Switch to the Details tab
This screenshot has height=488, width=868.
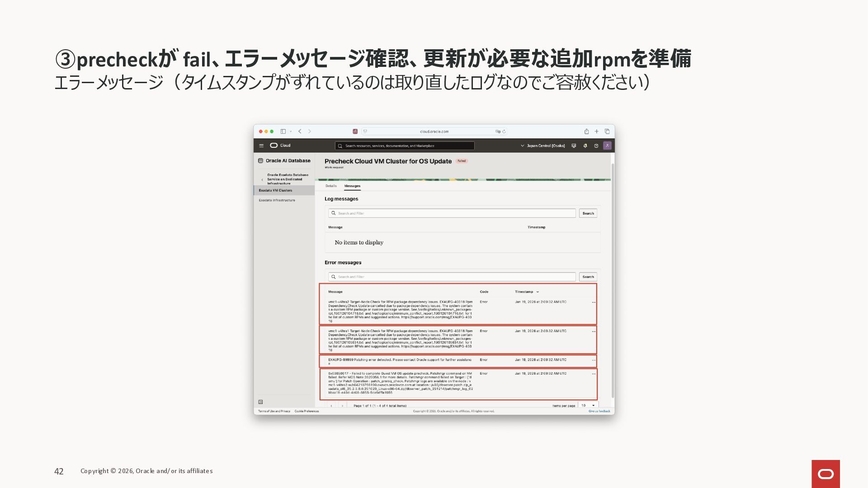(x=331, y=186)
